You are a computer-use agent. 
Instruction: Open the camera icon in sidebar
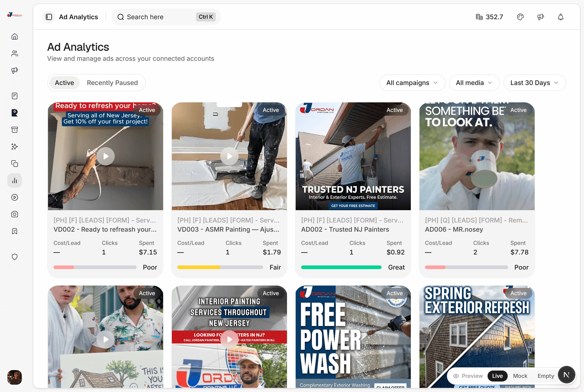click(x=14, y=214)
